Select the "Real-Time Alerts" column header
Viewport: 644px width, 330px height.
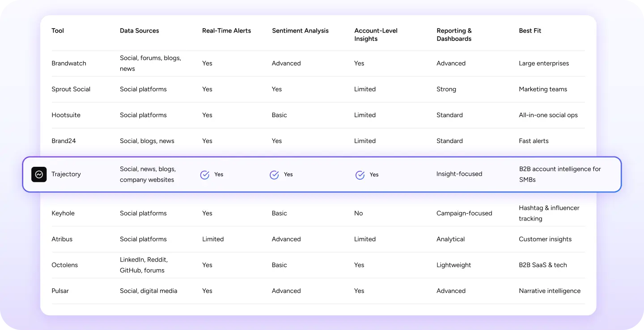tap(227, 31)
